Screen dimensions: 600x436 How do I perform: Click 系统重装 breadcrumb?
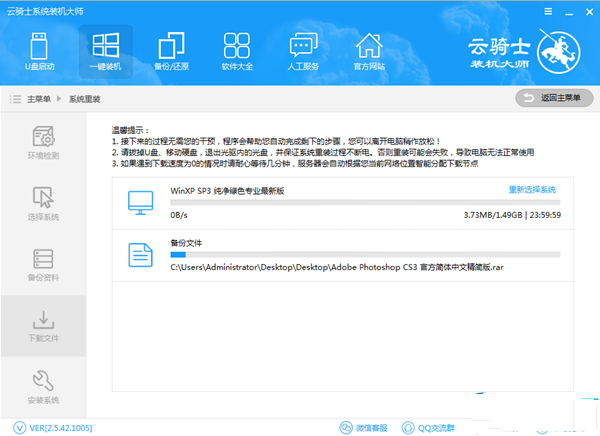85,99
